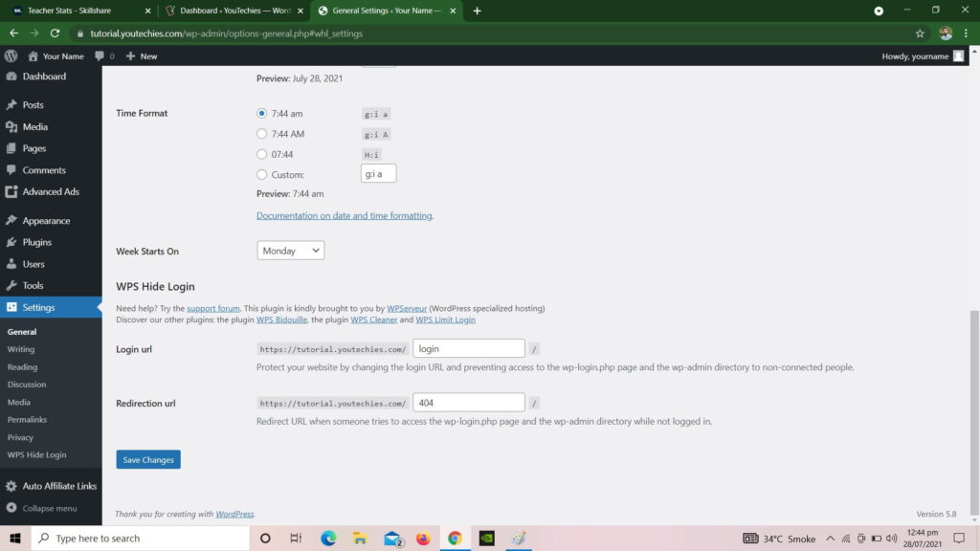The width and height of the screenshot is (980, 551).
Task: Open Week Starts On dropdown
Action: [x=291, y=251]
